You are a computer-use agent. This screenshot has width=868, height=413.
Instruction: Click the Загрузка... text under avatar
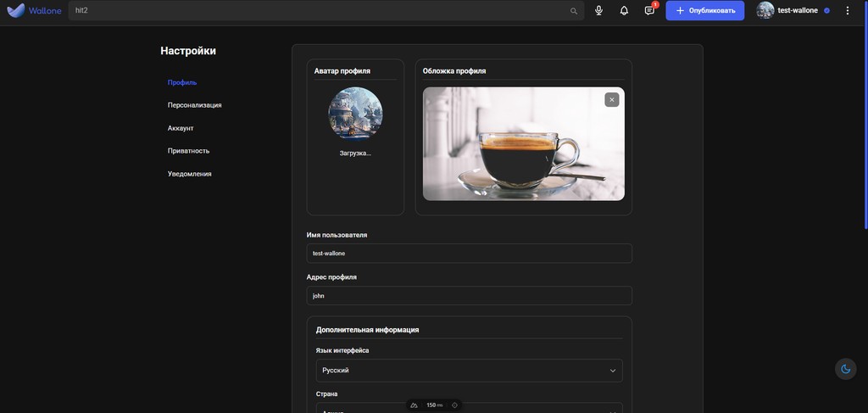tap(355, 153)
